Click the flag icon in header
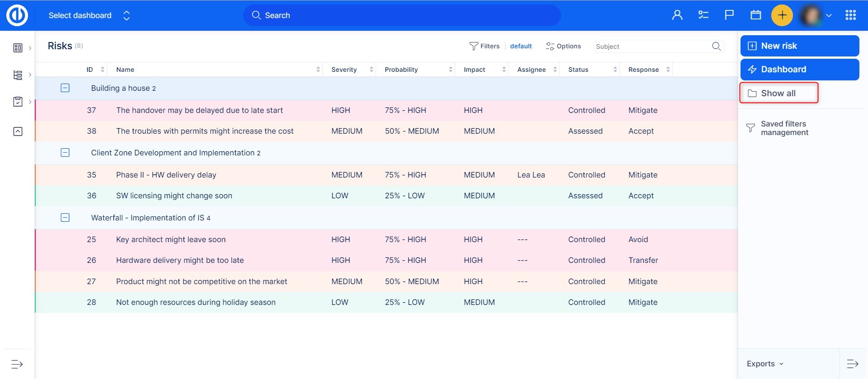Viewport: 868px width, 379px height. pos(729,15)
